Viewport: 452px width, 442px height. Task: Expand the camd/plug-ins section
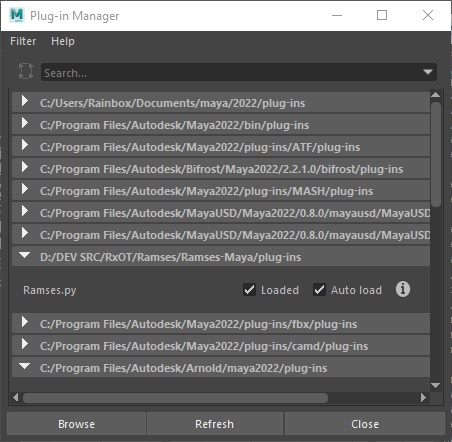tap(221, 346)
